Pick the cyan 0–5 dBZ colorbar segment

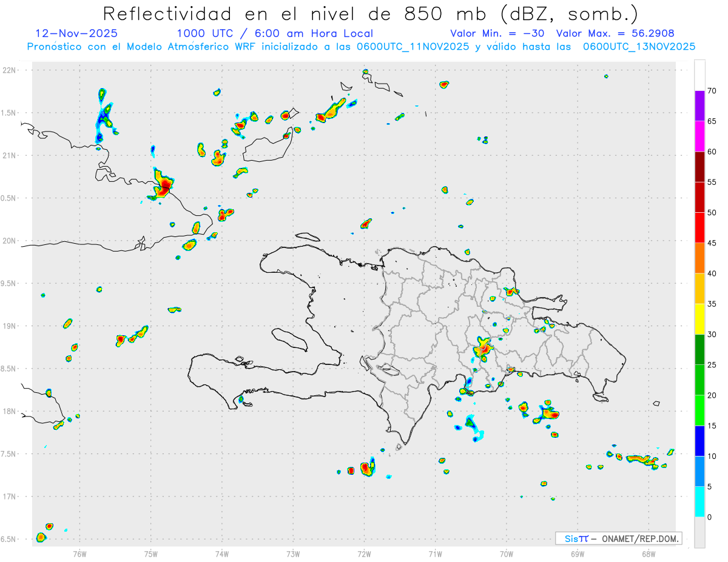point(699,502)
